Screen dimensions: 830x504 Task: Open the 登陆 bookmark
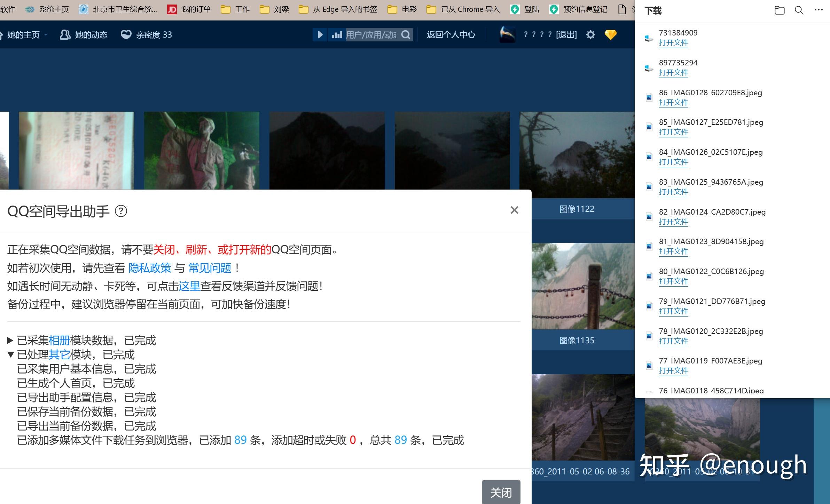click(525, 9)
